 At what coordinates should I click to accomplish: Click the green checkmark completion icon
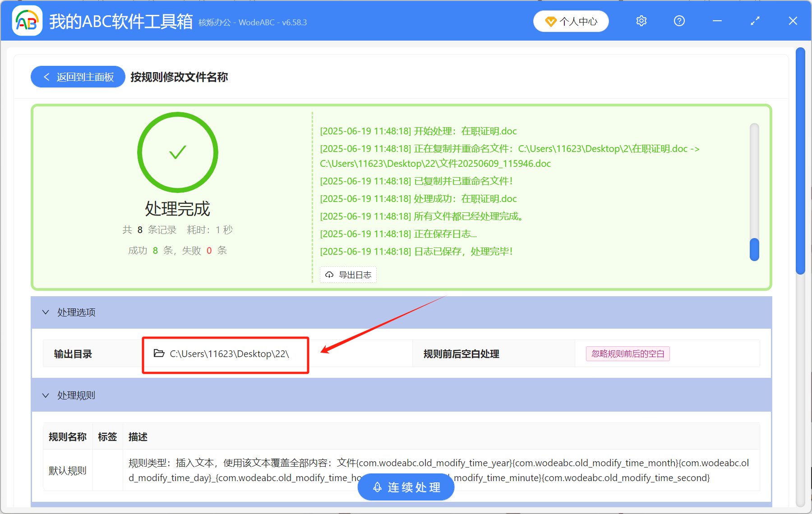(177, 152)
